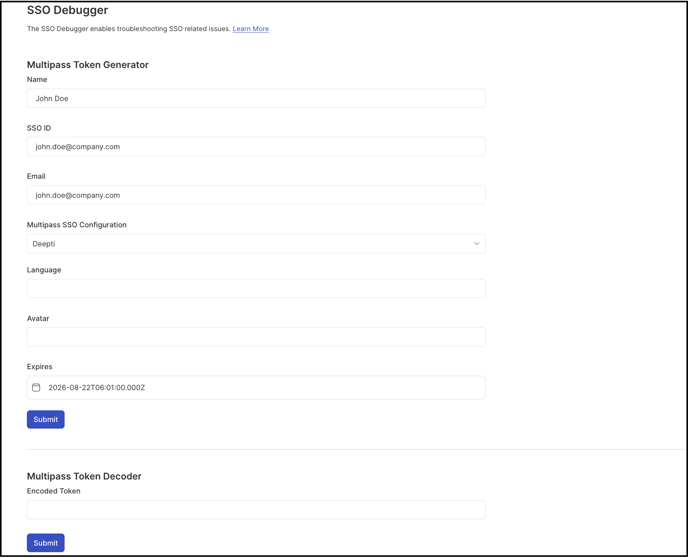Click the Language field label text
688x558 pixels.
[44, 270]
